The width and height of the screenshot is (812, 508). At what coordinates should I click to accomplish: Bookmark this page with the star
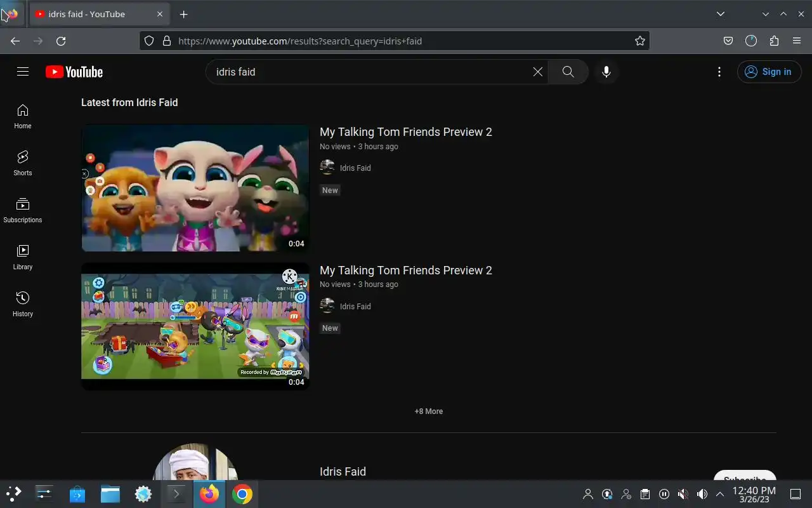click(640, 41)
